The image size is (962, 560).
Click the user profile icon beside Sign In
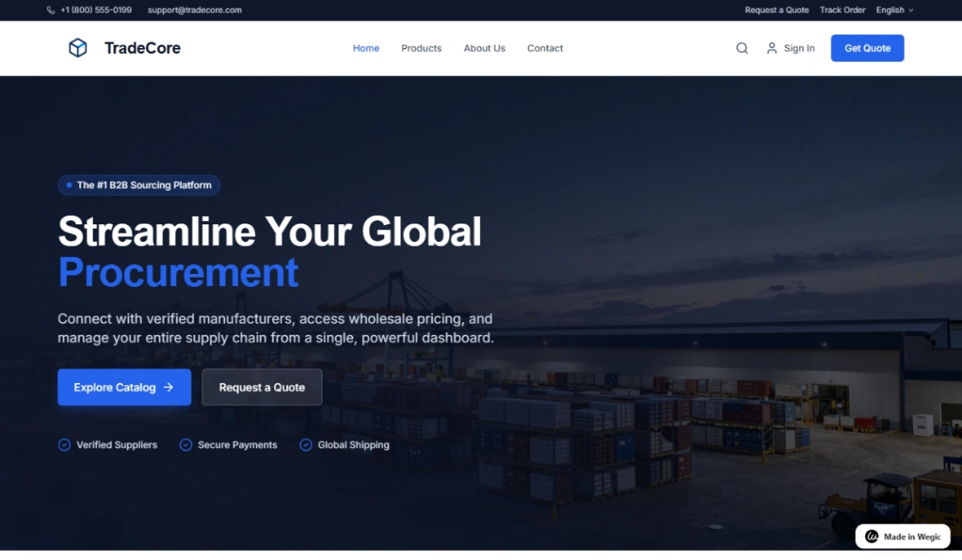coord(772,48)
